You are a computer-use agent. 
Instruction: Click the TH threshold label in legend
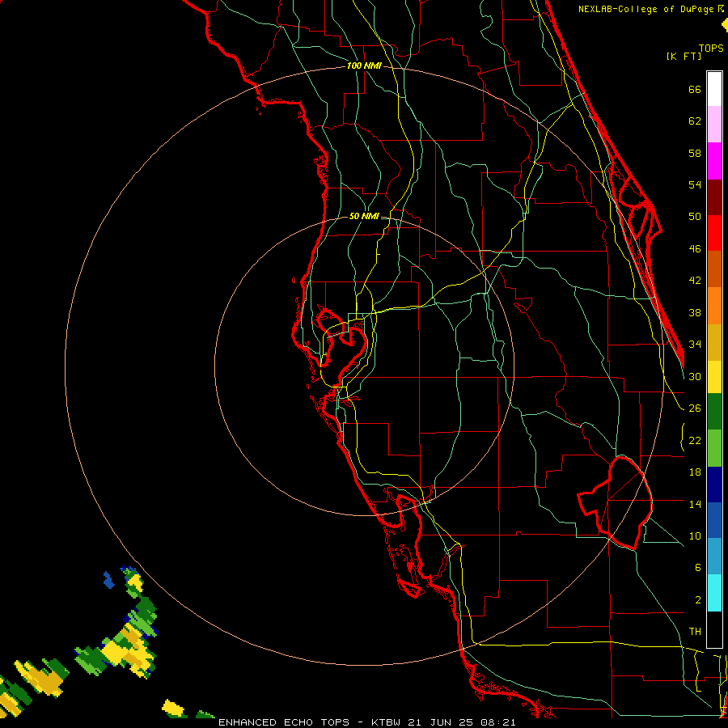pyautogui.click(x=695, y=631)
